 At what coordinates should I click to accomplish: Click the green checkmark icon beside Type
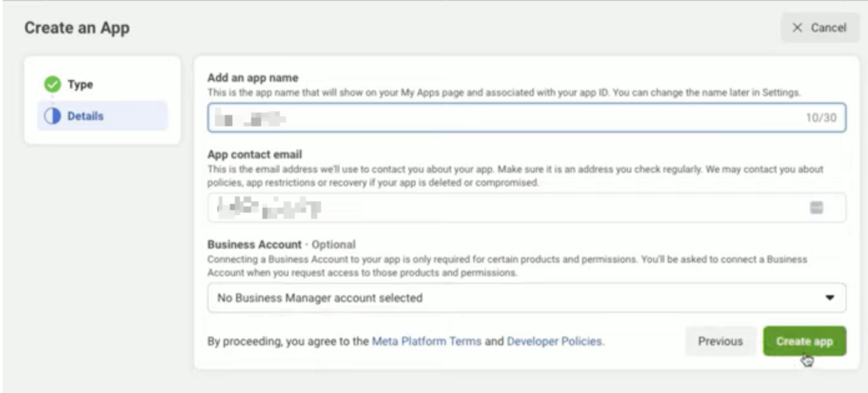[53, 84]
